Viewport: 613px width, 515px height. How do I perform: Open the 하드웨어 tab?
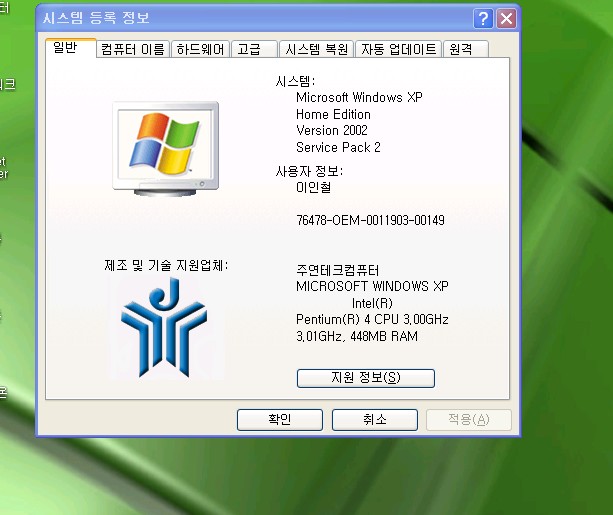(200, 49)
